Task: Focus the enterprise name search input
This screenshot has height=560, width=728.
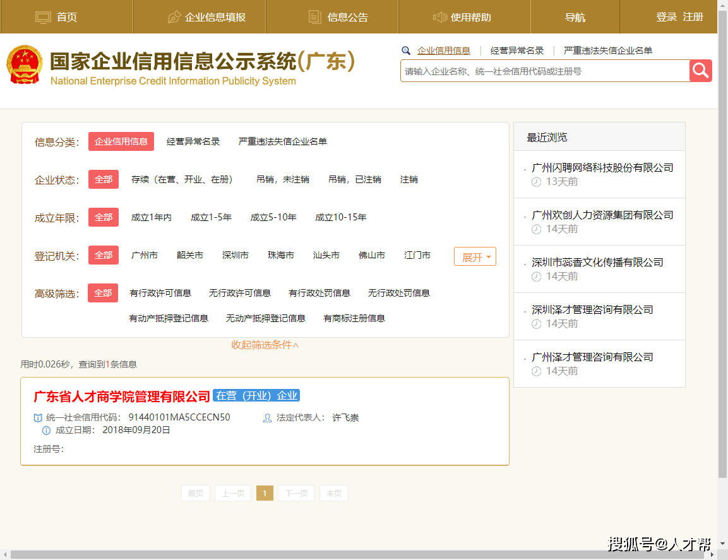Action: coord(545,71)
